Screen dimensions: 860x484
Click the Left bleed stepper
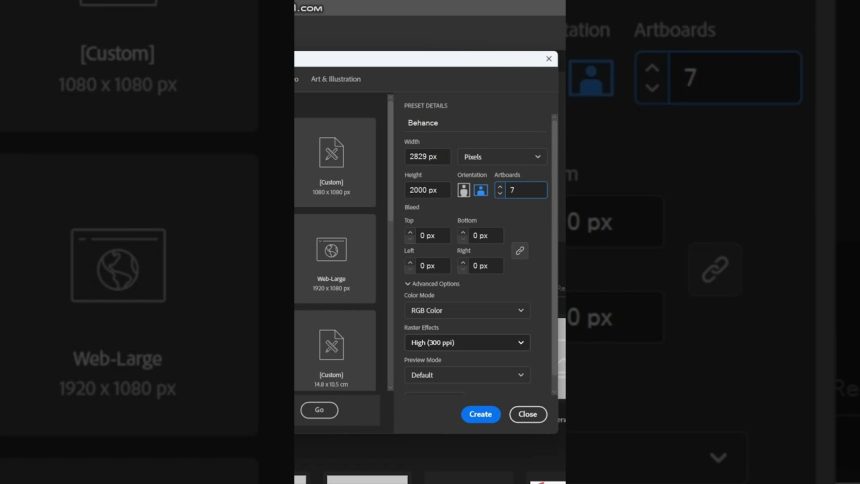410,266
